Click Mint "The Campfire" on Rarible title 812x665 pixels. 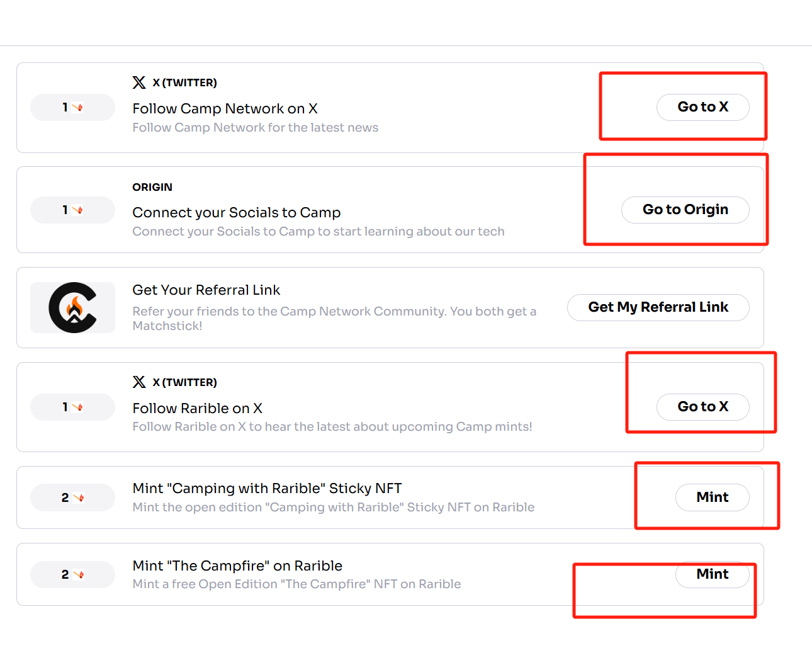tap(237, 566)
